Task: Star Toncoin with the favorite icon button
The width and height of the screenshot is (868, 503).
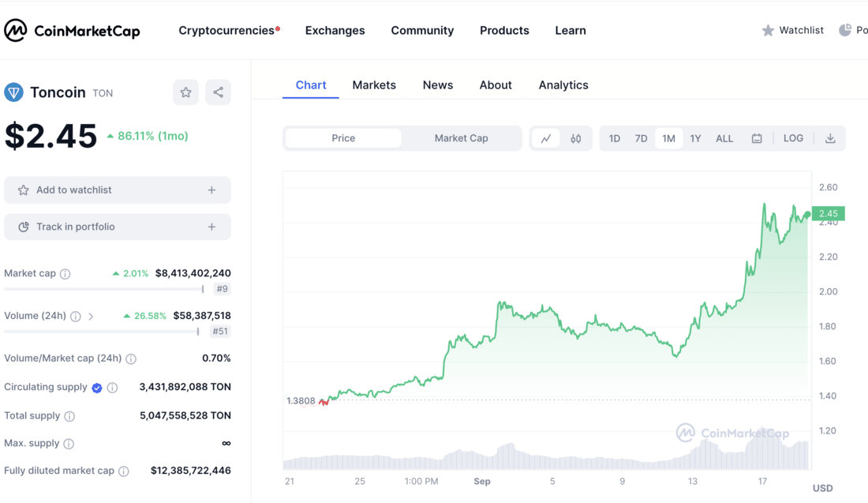Action: click(185, 92)
